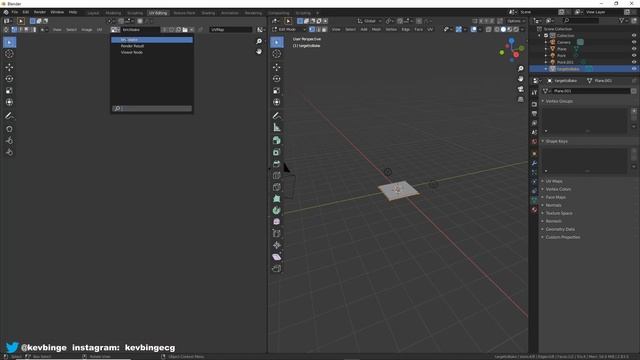This screenshot has height=360, width=640.
Task: Click the camera view icon in 3D viewport
Action: [x=520, y=89]
